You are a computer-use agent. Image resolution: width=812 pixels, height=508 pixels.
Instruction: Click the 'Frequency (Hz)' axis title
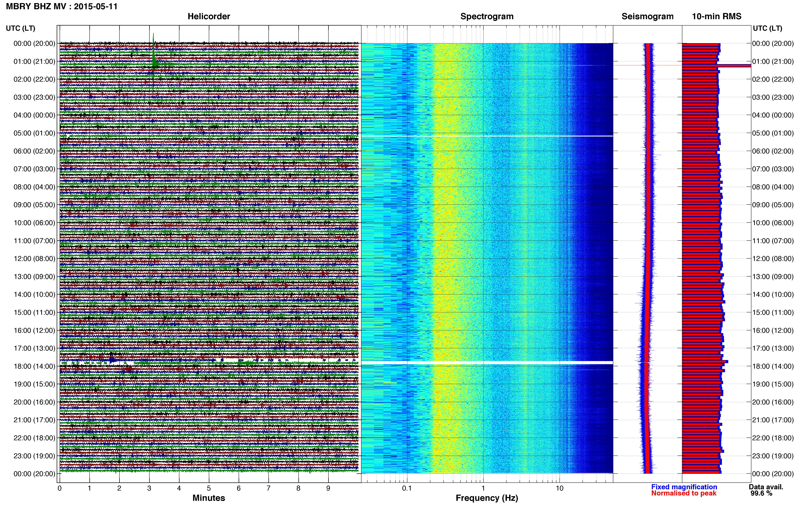487,498
